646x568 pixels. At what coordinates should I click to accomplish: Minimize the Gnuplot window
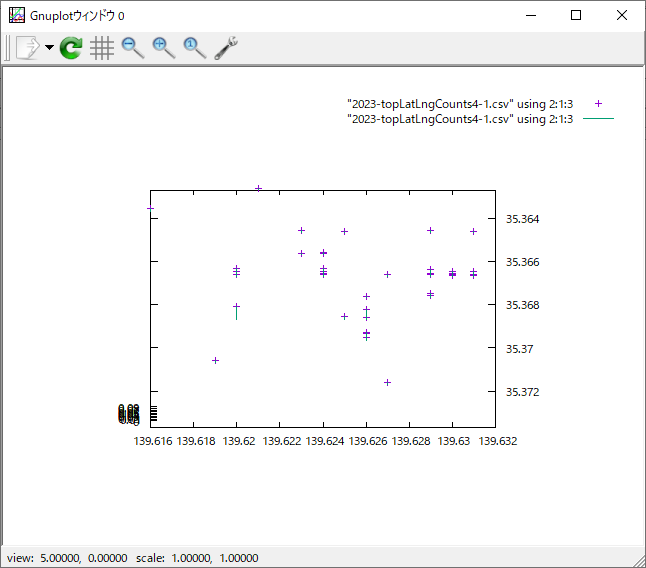(x=530, y=15)
